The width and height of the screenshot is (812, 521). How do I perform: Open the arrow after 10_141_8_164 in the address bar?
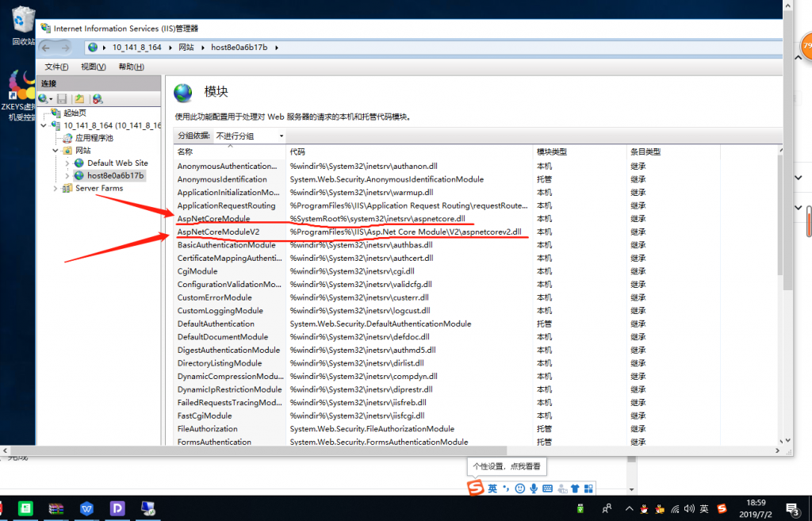[x=170, y=48]
